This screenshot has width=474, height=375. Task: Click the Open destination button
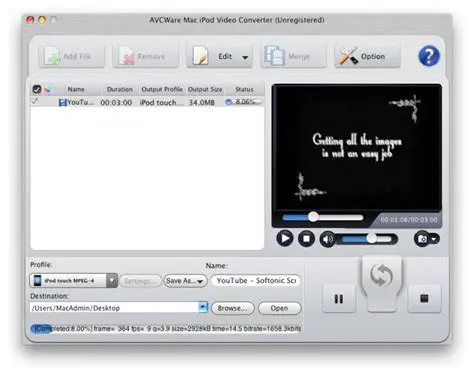click(280, 308)
